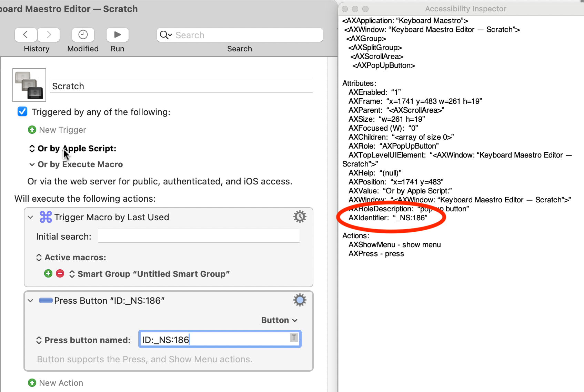Click the AXHelp '(null)' attribute line
584x392 pixels.
pyautogui.click(x=375, y=173)
